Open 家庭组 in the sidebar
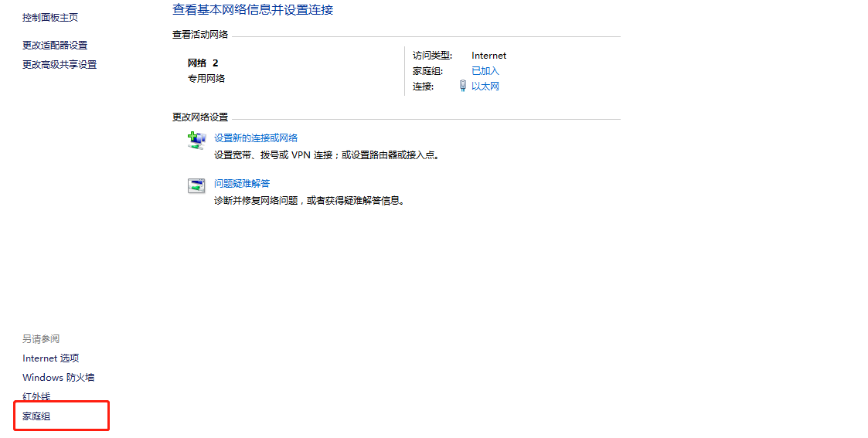Image resolution: width=868 pixels, height=438 pixels. coord(36,416)
